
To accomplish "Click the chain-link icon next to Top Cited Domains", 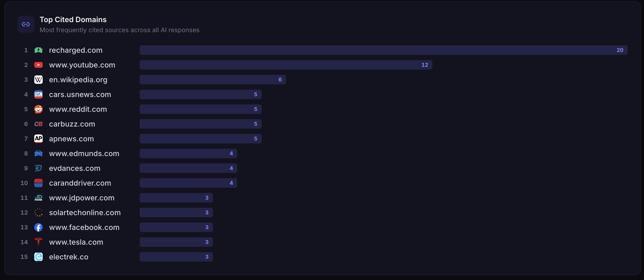I will point(26,24).
